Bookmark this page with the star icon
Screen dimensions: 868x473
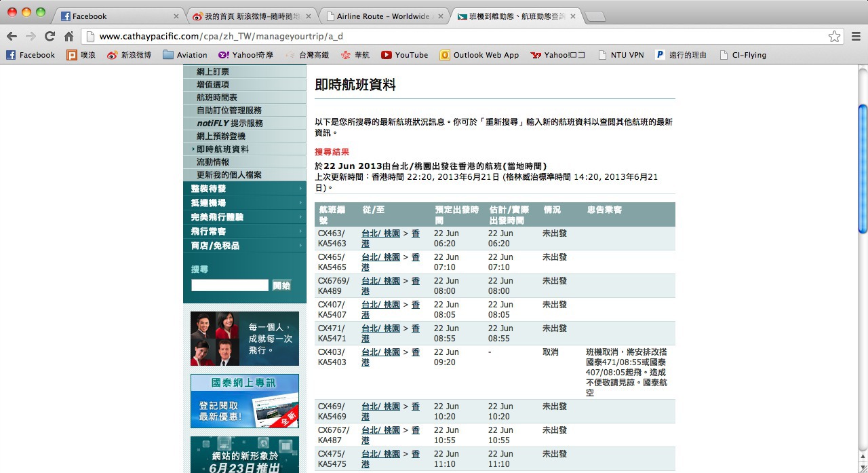coord(834,37)
